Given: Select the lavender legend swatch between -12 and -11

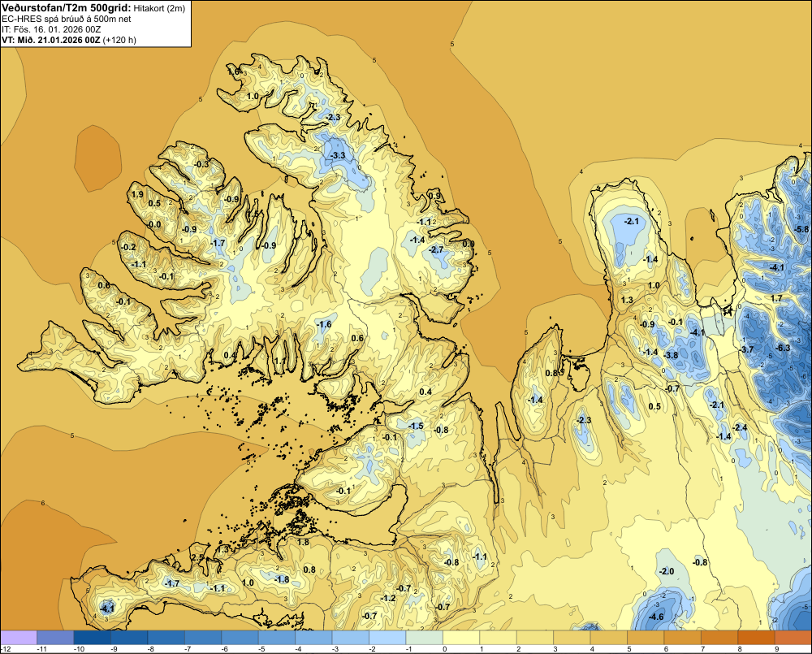Looking at the screenshot, I should pyautogui.click(x=19, y=638).
